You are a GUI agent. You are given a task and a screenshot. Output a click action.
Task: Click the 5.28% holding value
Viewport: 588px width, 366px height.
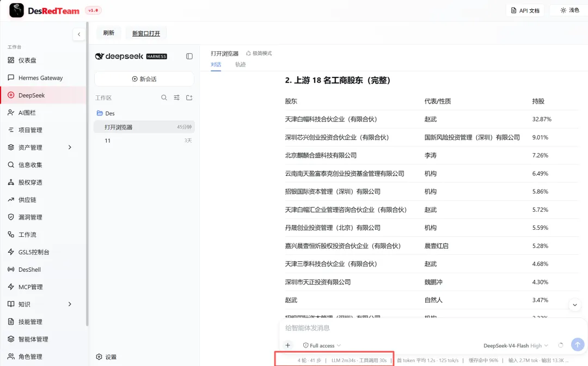(540, 246)
